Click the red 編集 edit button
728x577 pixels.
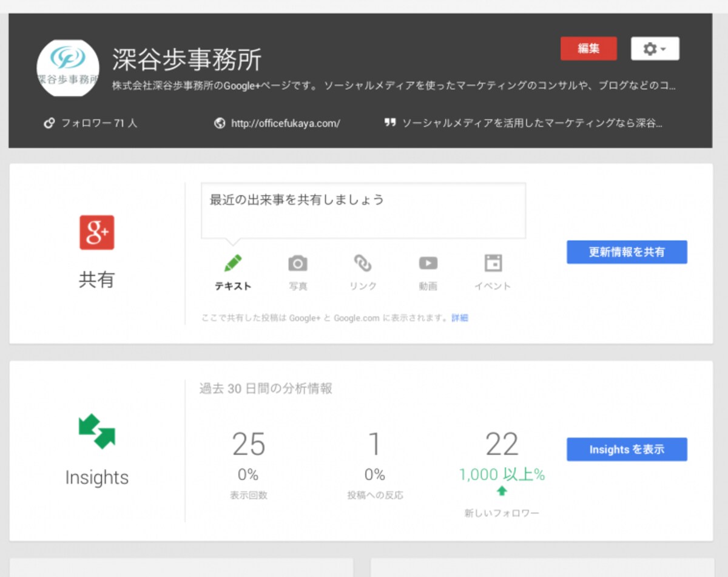click(588, 49)
